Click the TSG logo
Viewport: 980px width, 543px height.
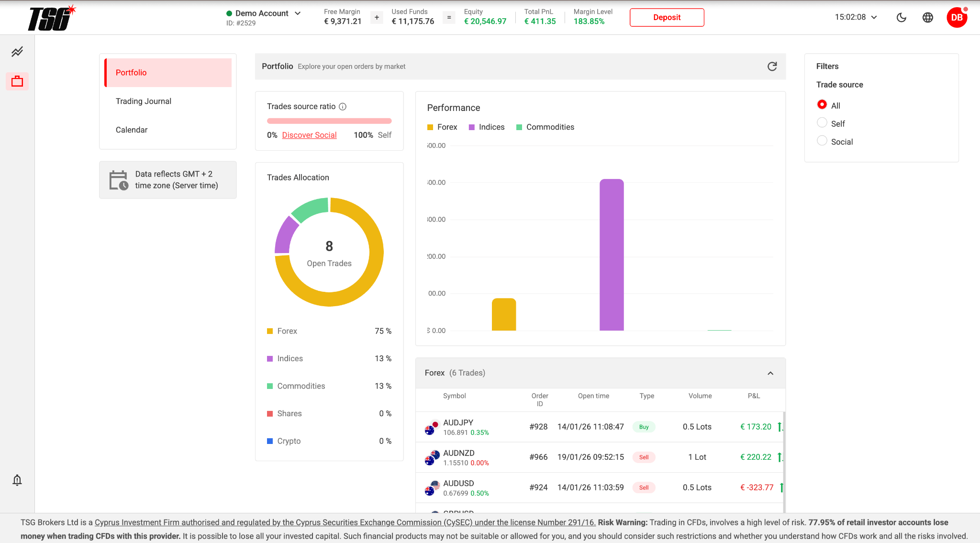[x=52, y=18]
